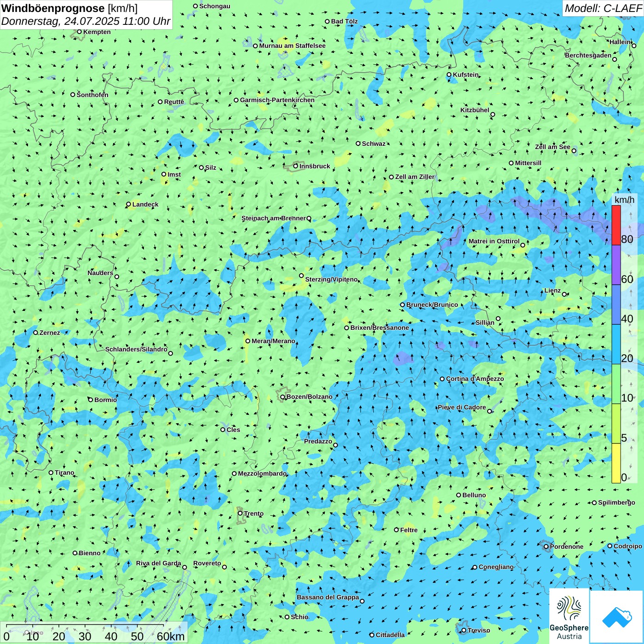This screenshot has width=644, height=644.
Task: Click the Sterzing/Vipiteno label
Action: click(x=332, y=279)
